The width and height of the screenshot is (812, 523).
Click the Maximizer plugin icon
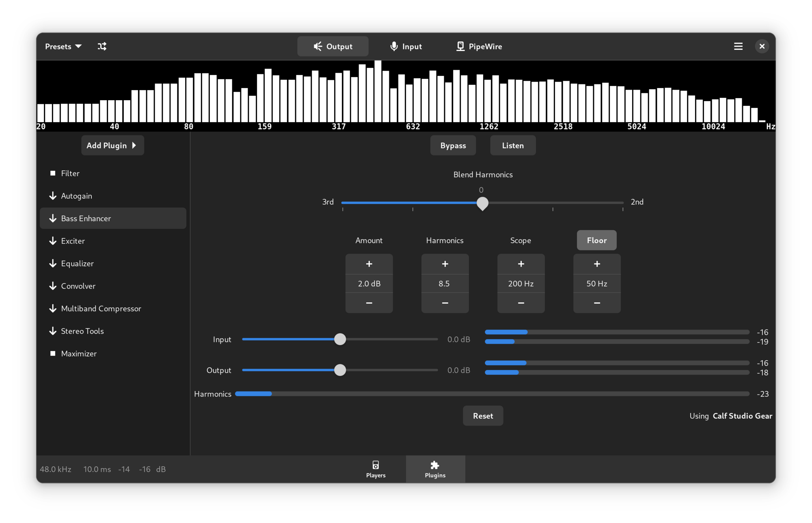click(52, 353)
